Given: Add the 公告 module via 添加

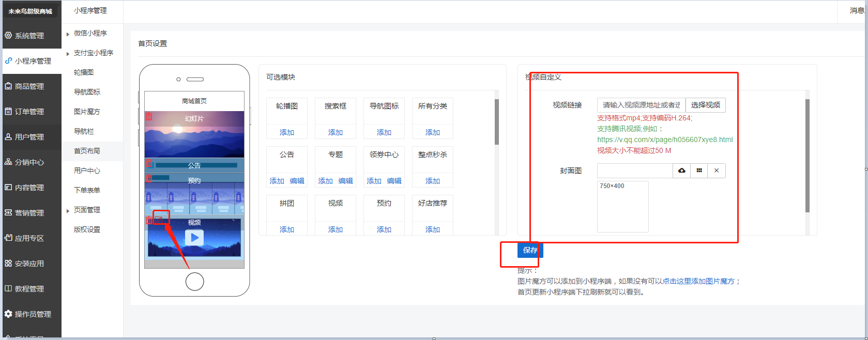Looking at the screenshot, I should click(x=277, y=181).
